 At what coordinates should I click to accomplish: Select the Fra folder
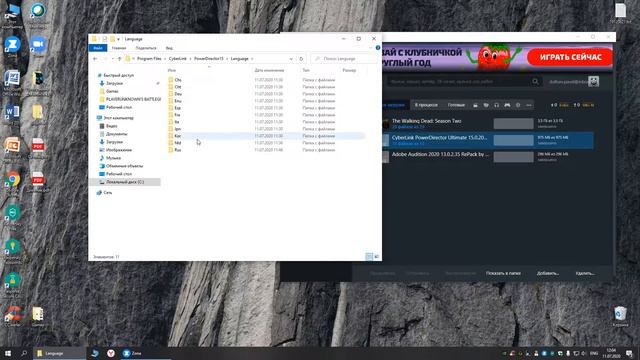tap(178, 115)
